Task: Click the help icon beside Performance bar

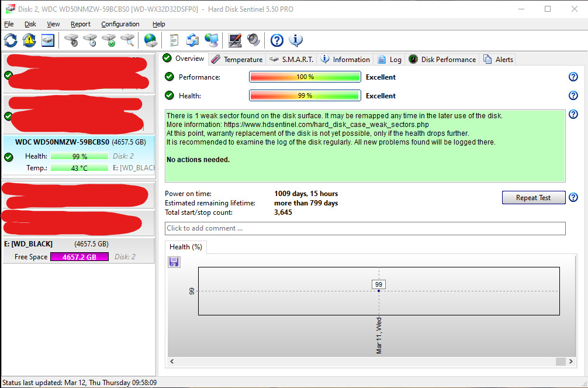Action: click(x=573, y=77)
